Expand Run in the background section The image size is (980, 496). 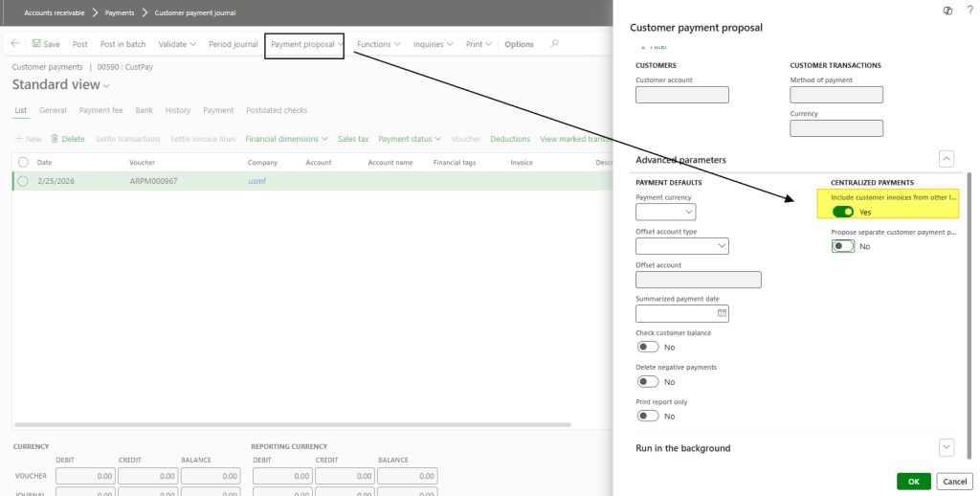946,447
